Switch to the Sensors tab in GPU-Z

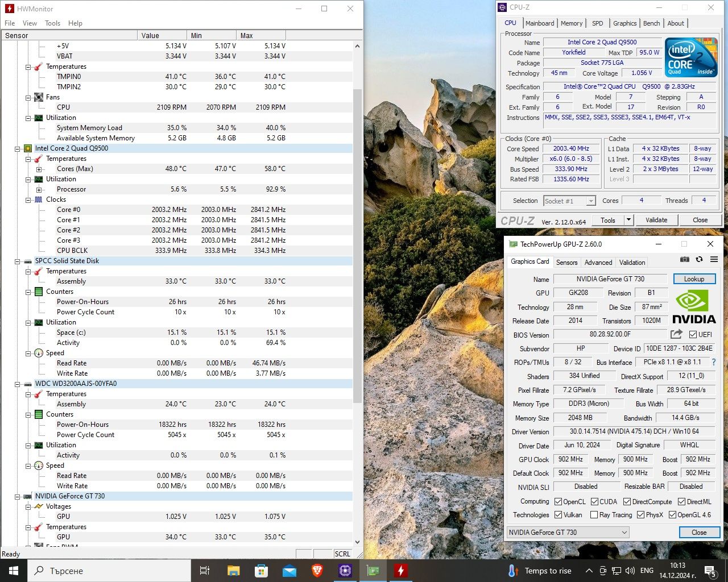[x=566, y=263]
